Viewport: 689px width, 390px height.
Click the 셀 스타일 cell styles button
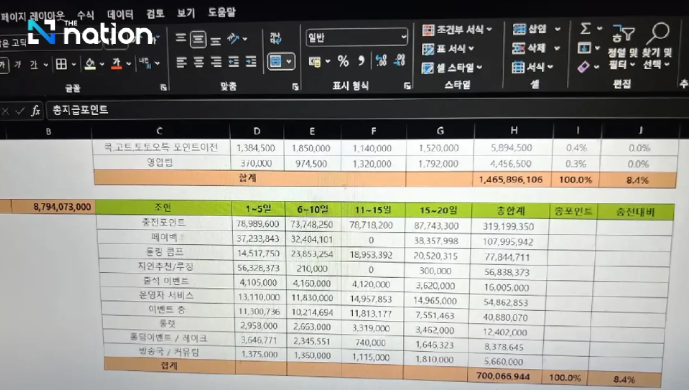point(452,68)
